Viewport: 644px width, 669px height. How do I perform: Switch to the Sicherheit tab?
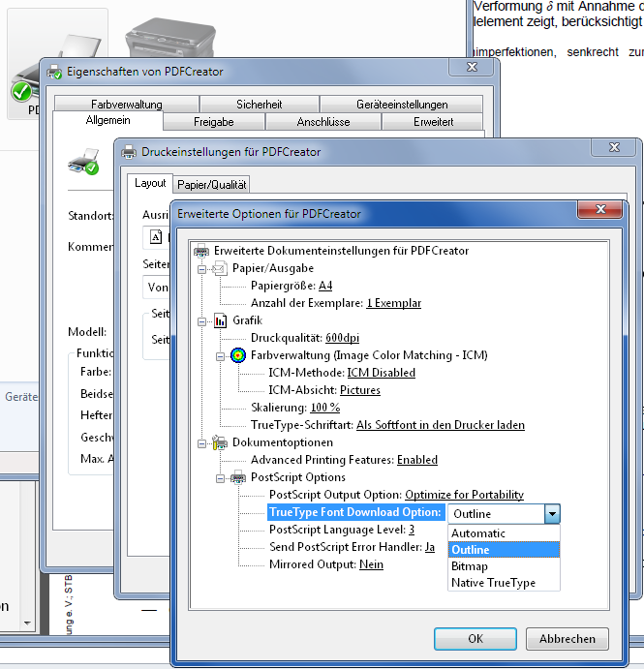(259, 105)
